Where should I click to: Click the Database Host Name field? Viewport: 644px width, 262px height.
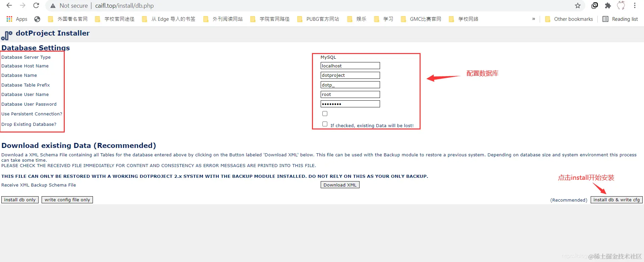[x=350, y=66]
